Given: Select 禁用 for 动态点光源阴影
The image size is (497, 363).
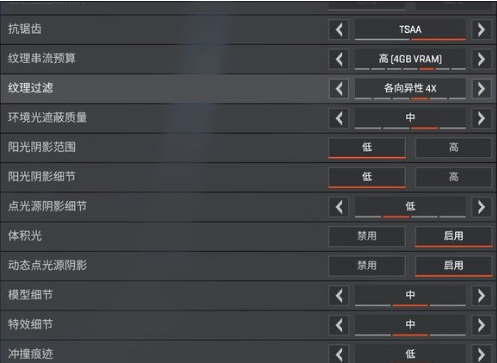Looking at the screenshot, I should [367, 266].
